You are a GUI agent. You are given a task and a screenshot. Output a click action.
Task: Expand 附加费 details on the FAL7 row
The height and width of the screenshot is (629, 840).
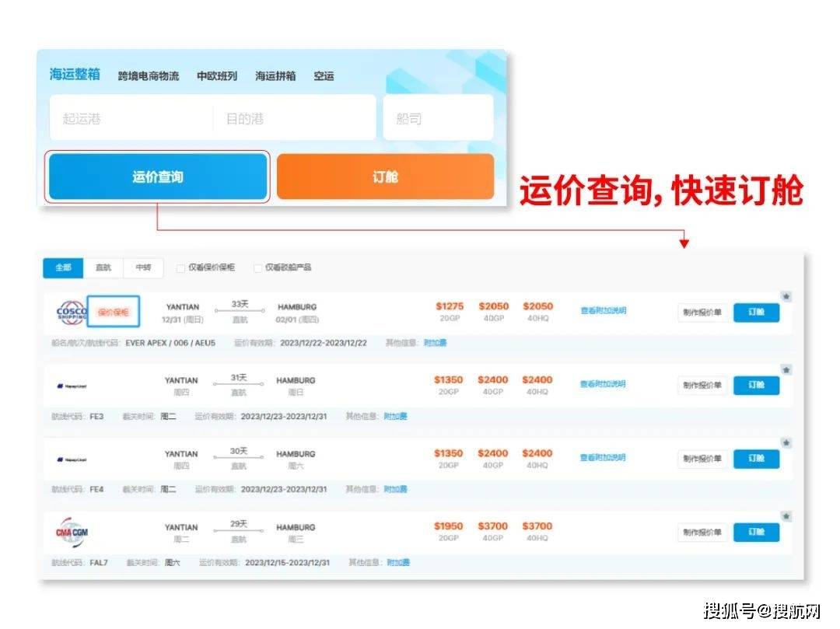pos(400,562)
